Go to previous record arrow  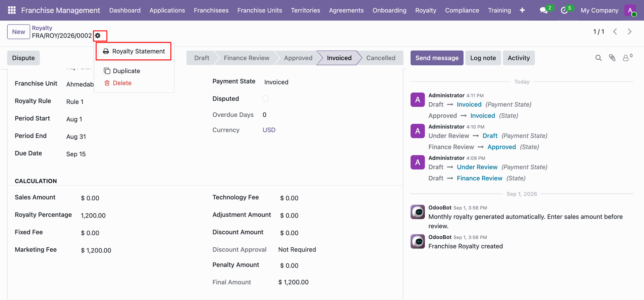pyautogui.click(x=615, y=32)
